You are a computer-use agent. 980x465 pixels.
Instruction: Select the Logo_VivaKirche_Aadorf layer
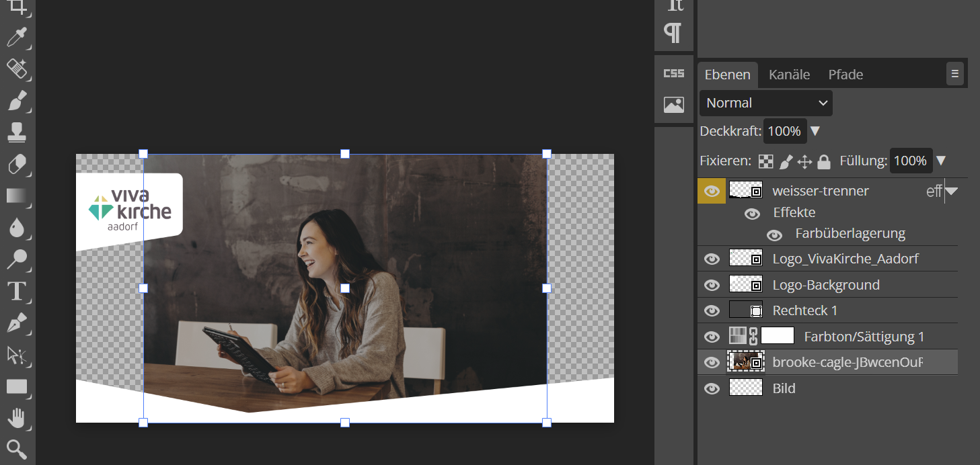click(845, 259)
